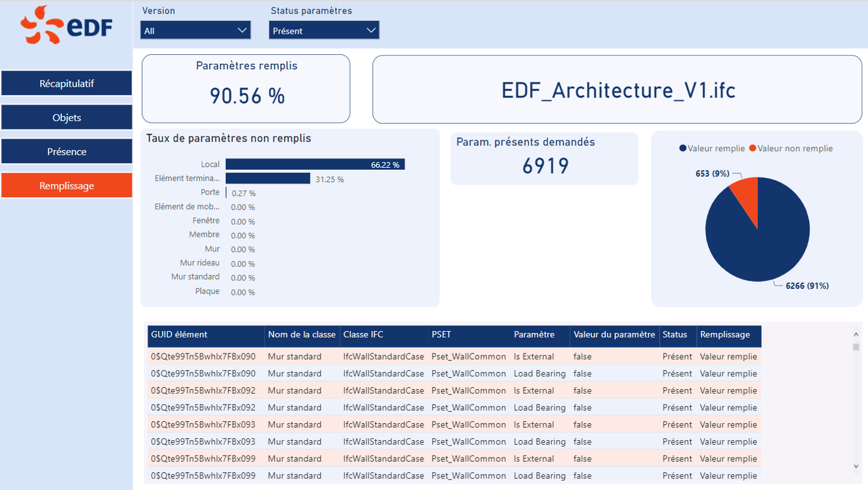The width and height of the screenshot is (868, 490).
Task: Select the Remplissage navigation button
Action: click(x=66, y=186)
